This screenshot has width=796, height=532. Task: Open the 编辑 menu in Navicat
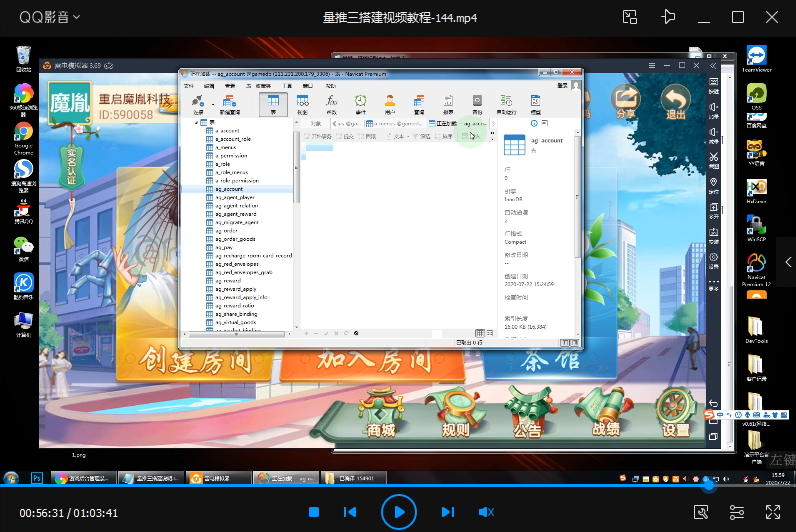[209, 86]
